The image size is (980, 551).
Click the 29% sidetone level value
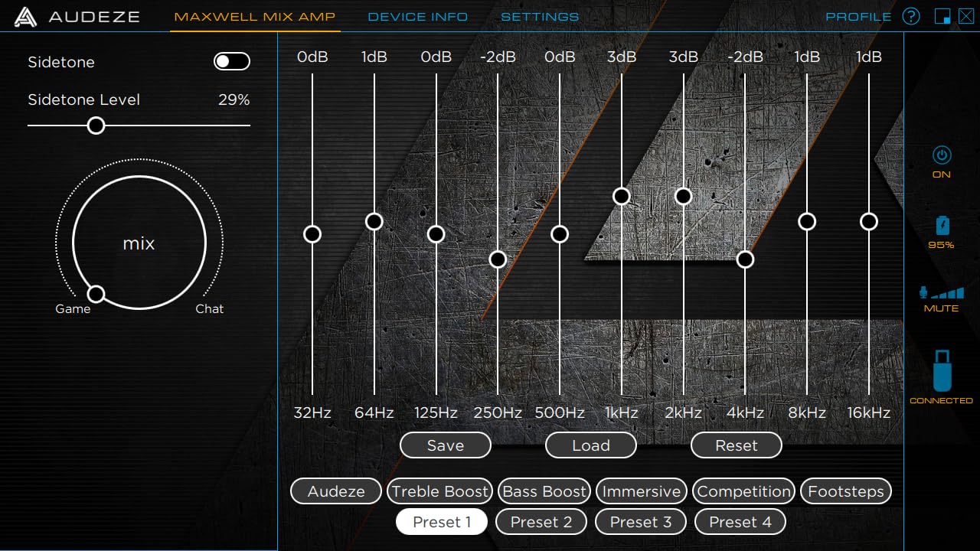(234, 100)
